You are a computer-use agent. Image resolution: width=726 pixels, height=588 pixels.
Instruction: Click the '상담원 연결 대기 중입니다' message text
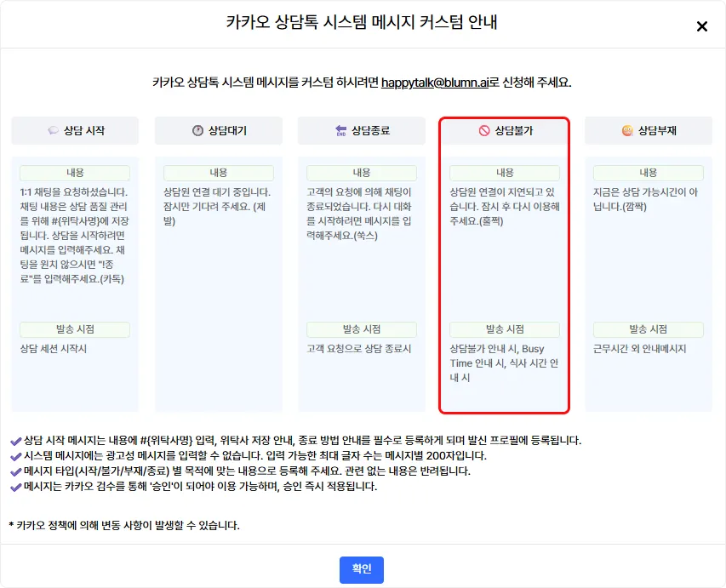click(217, 207)
